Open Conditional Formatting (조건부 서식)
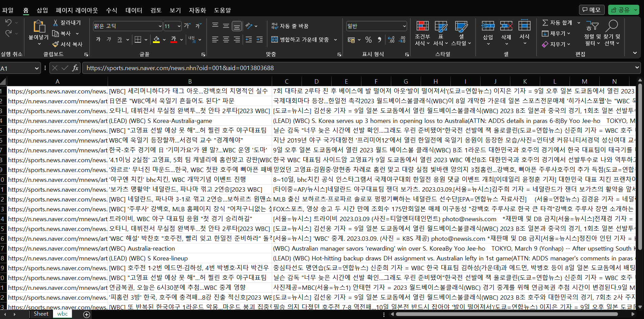Screen dimensions: 644x319 tap(422, 33)
